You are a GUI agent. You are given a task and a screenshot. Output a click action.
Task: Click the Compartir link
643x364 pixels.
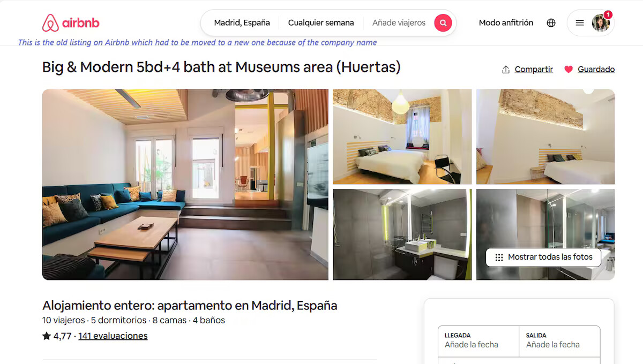click(x=534, y=70)
